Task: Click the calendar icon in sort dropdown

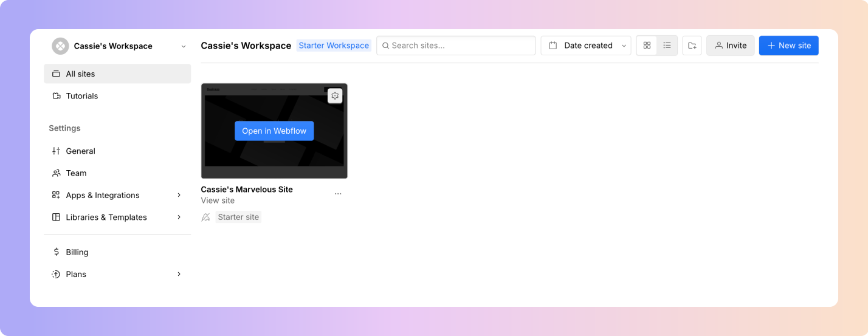Action: coord(553,46)
